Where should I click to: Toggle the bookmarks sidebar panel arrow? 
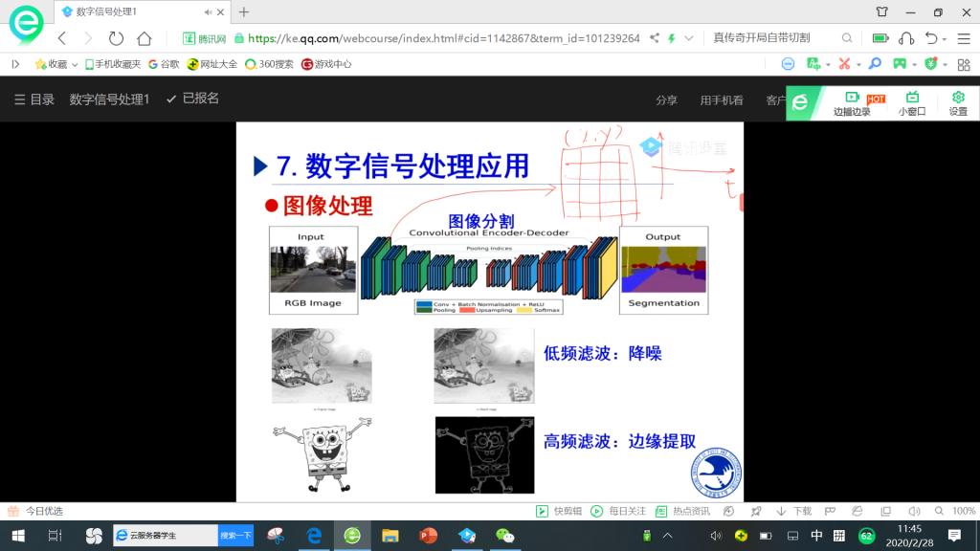(15, 64)
